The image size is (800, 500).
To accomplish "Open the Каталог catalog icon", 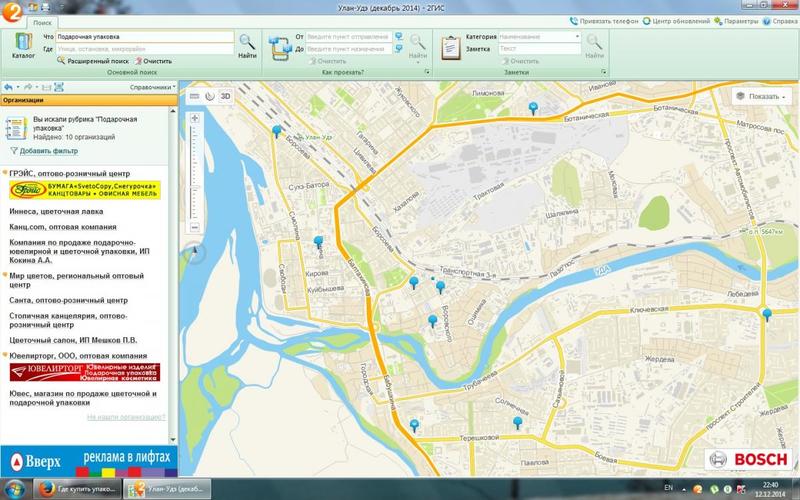I will click(x=22, y=48).
